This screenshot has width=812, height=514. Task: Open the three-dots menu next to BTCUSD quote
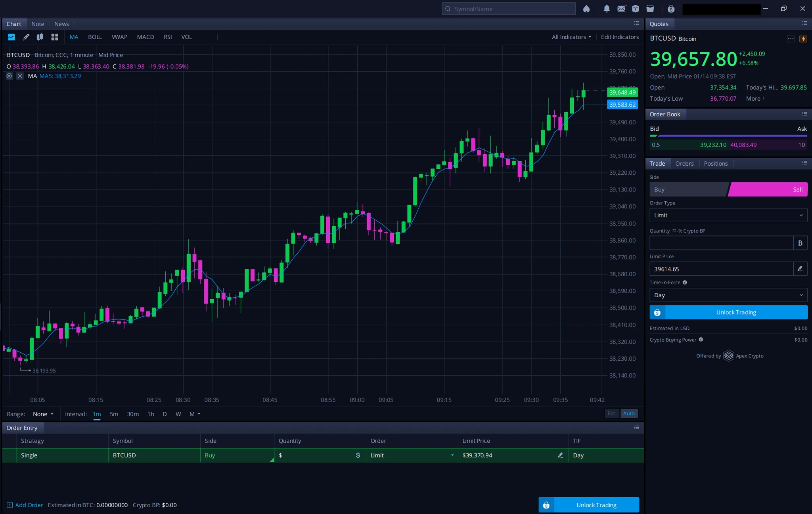click(791, 38)
